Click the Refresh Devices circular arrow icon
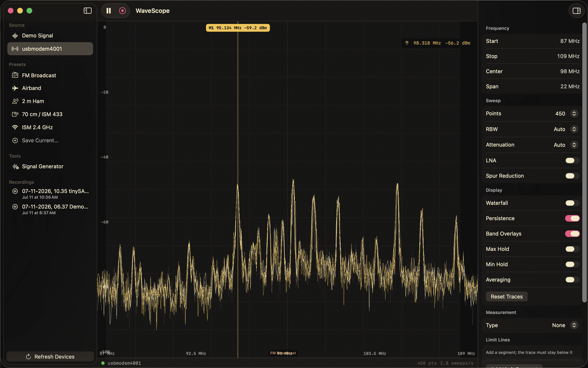The image size is (588, 368). pyautogui.click(x=28, y=357)
